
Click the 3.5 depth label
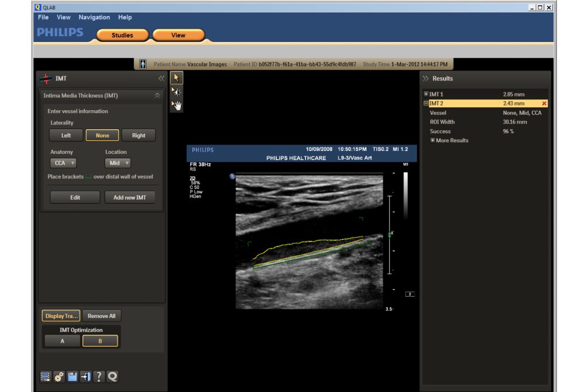389,309
